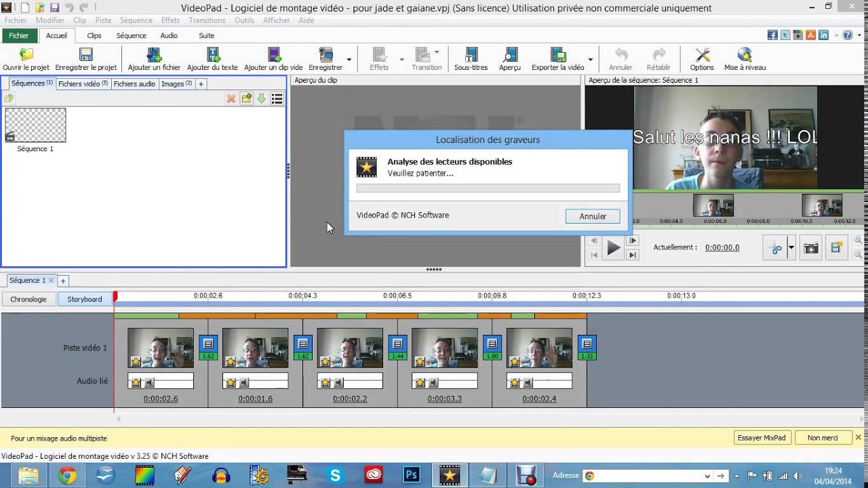This screenshot has height=488, width=868.
Task: Click the Transition toolbar icon
Action: 425,60
